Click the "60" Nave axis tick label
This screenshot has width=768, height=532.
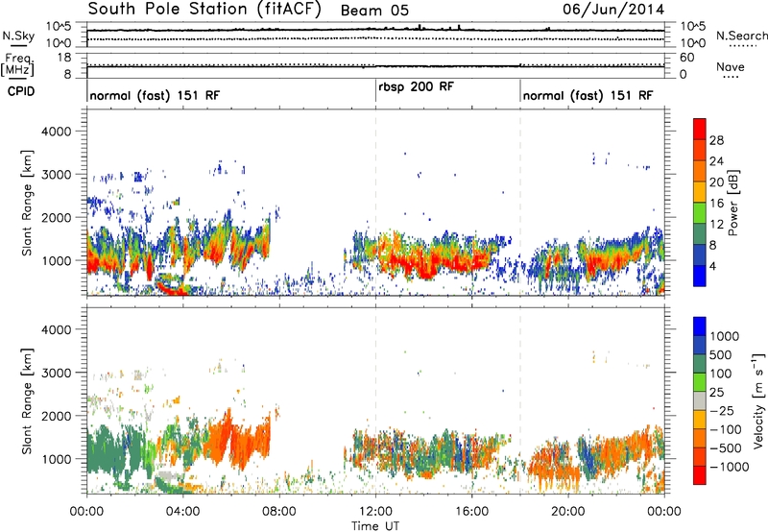687,58
